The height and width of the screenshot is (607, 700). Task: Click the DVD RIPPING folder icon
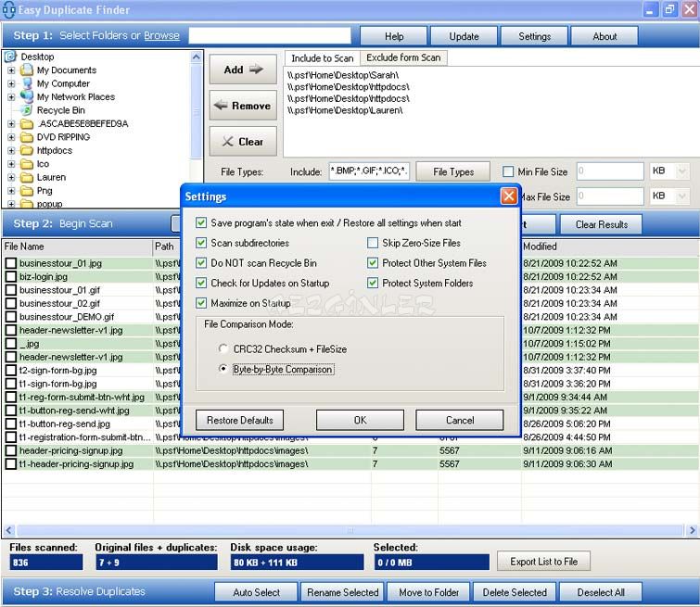tap(27, 136)
